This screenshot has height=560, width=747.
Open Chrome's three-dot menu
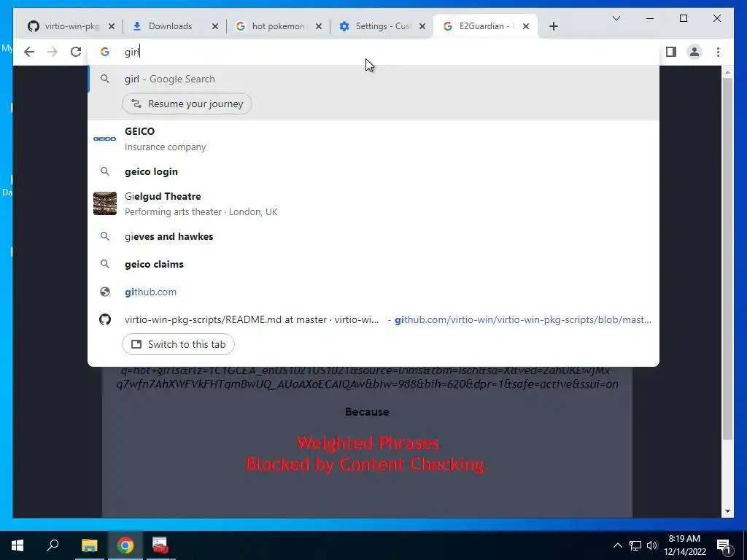point(718,52)
